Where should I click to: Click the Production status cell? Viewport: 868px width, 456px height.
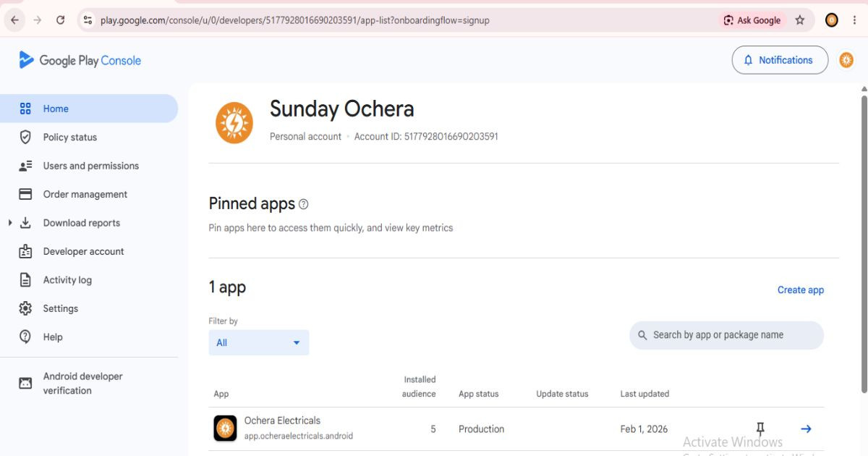(481, 428)
